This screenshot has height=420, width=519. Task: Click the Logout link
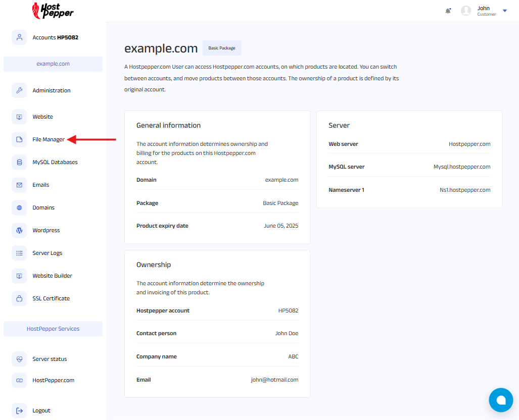(x=41, y=410)
